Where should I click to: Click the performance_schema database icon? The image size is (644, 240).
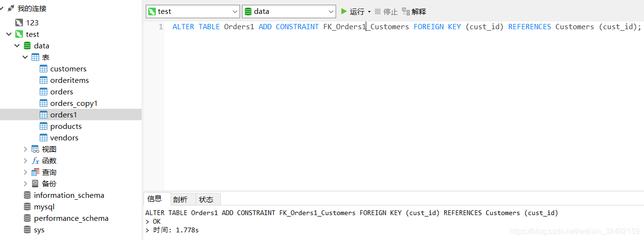pos(27,218)
